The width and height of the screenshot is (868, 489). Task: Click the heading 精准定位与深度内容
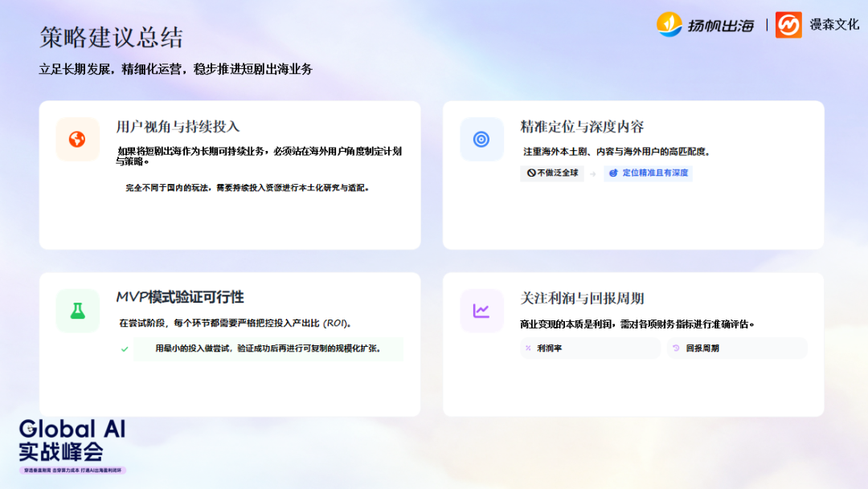[x=582, y=127]
